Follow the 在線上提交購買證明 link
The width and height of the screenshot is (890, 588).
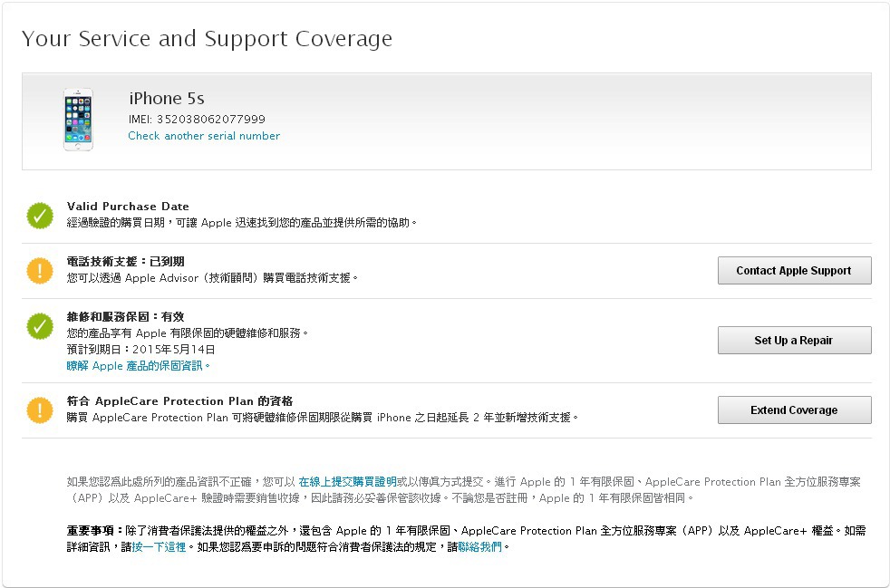[347, 482]
